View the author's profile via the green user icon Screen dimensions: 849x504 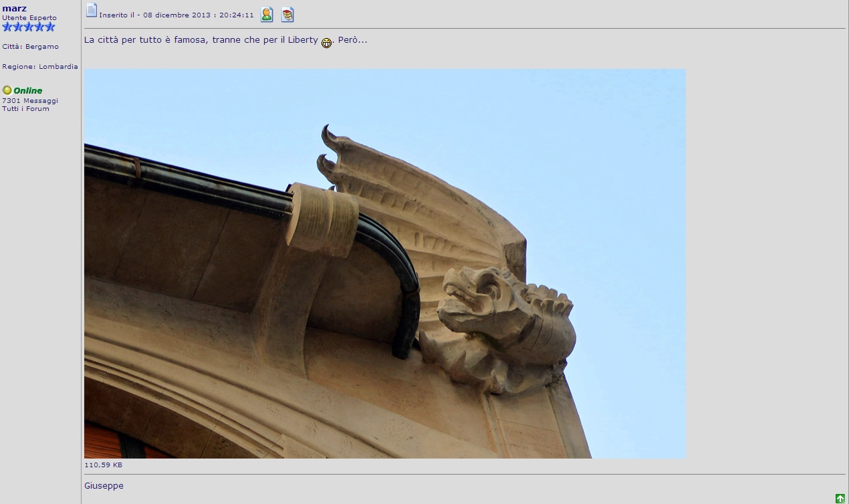click(267, 15)
